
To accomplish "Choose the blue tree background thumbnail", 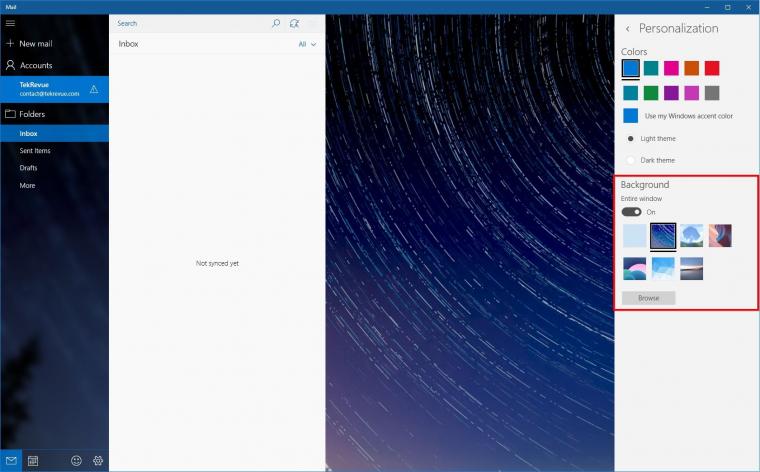I will pyautogui.click(x=692, y=236).
